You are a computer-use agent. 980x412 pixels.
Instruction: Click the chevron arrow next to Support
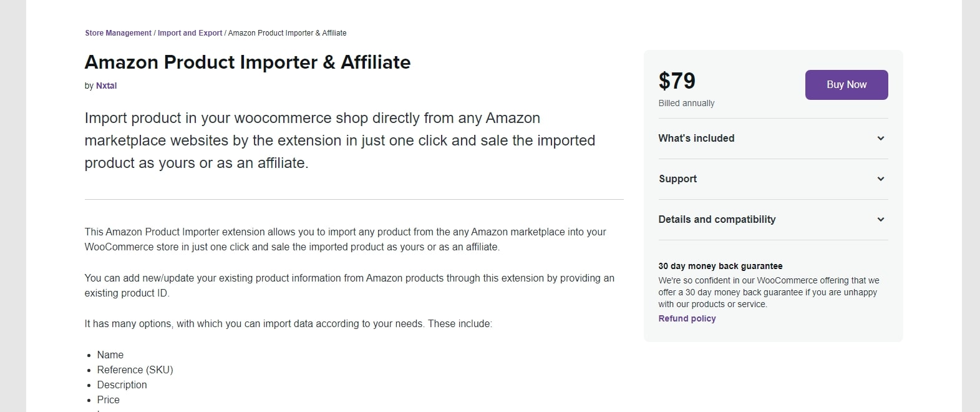click(x=880, y=179)
